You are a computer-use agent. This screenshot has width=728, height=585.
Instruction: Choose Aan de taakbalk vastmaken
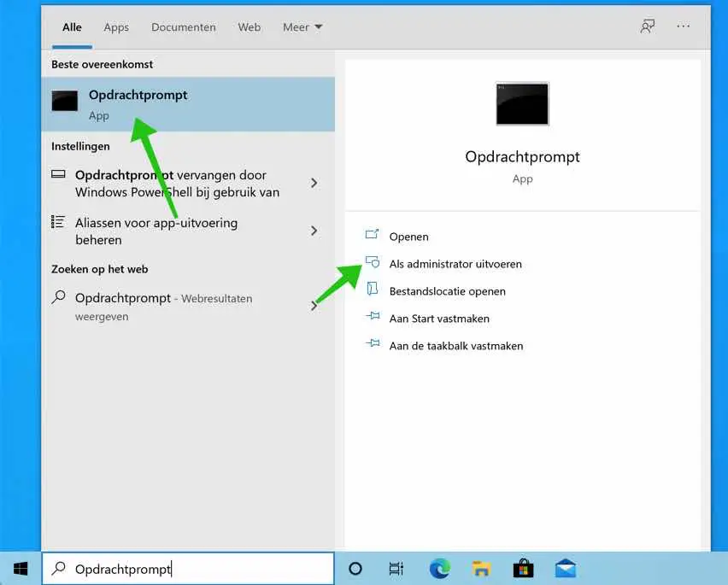coord(456,346)
